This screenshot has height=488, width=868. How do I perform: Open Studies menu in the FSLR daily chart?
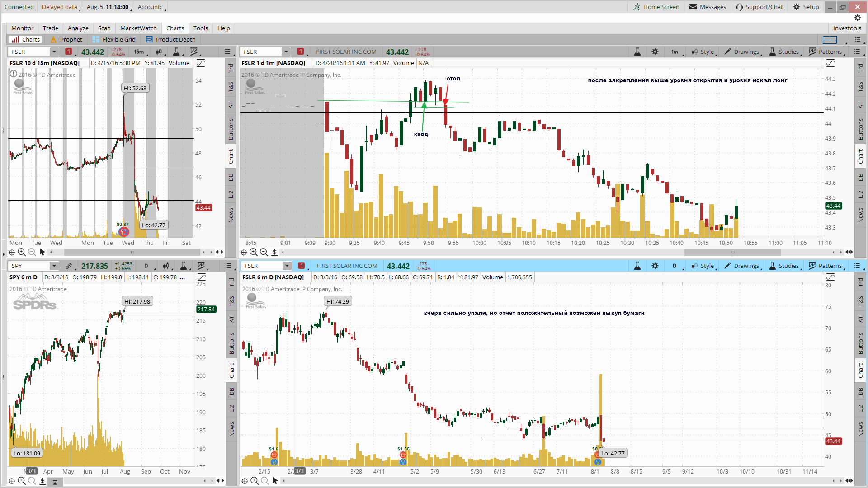pos(785,266)
